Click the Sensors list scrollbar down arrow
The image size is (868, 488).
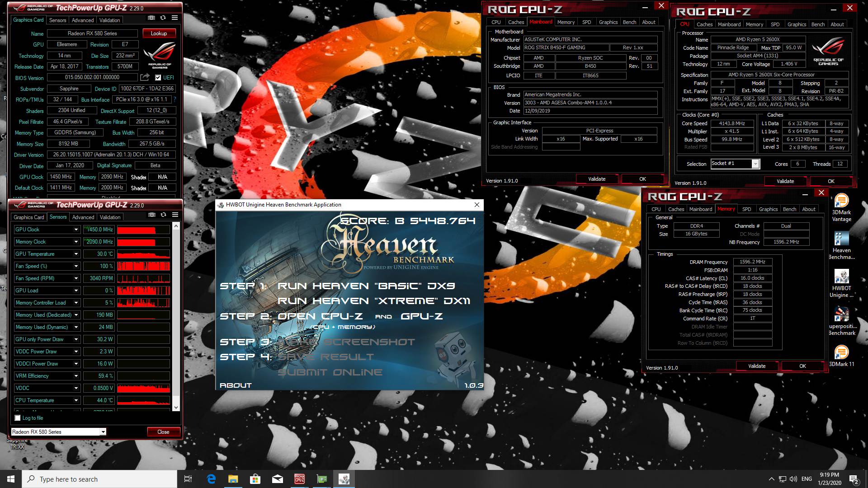tap(176, 408)
